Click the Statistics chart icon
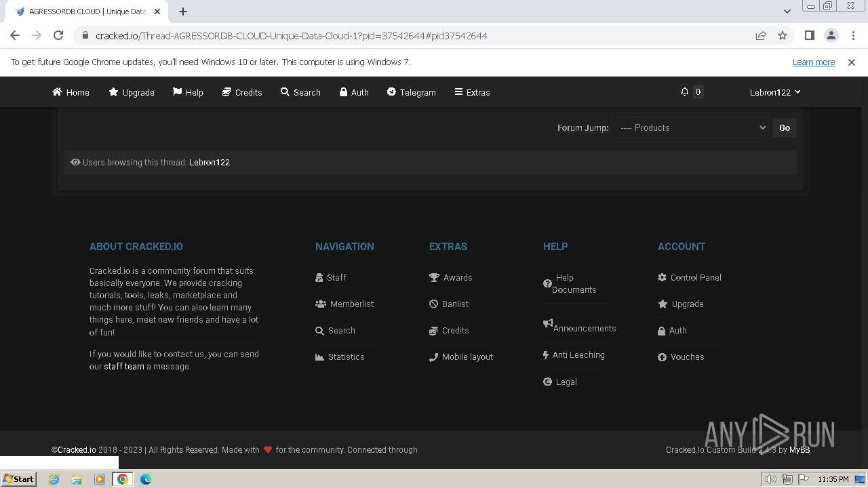 319,357
